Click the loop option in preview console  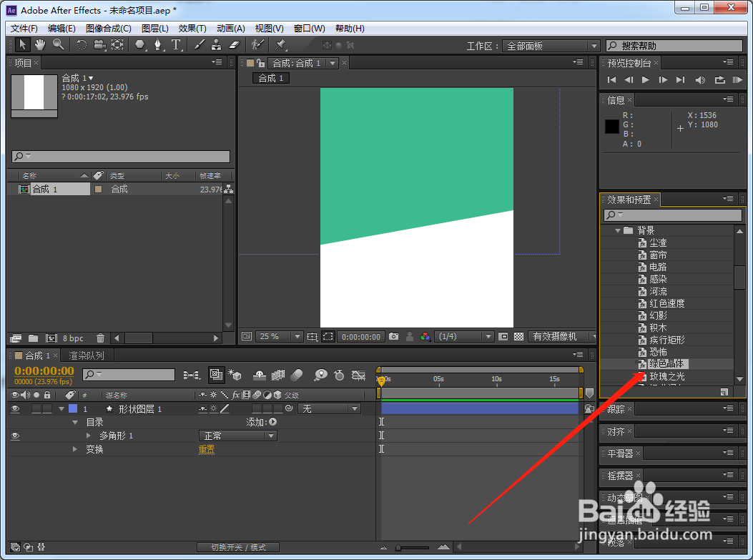719,79
